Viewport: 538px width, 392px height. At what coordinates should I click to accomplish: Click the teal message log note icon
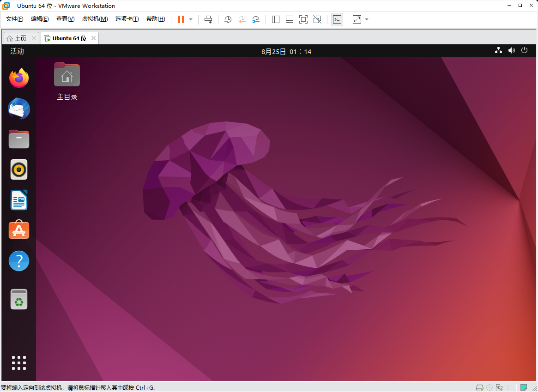(523, 387)
